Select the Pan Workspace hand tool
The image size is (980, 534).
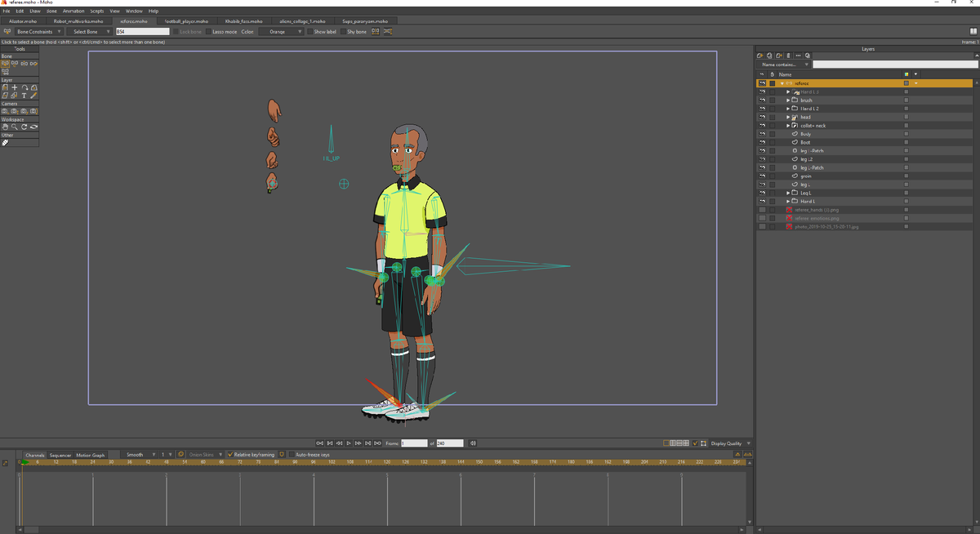coord(5,127)
